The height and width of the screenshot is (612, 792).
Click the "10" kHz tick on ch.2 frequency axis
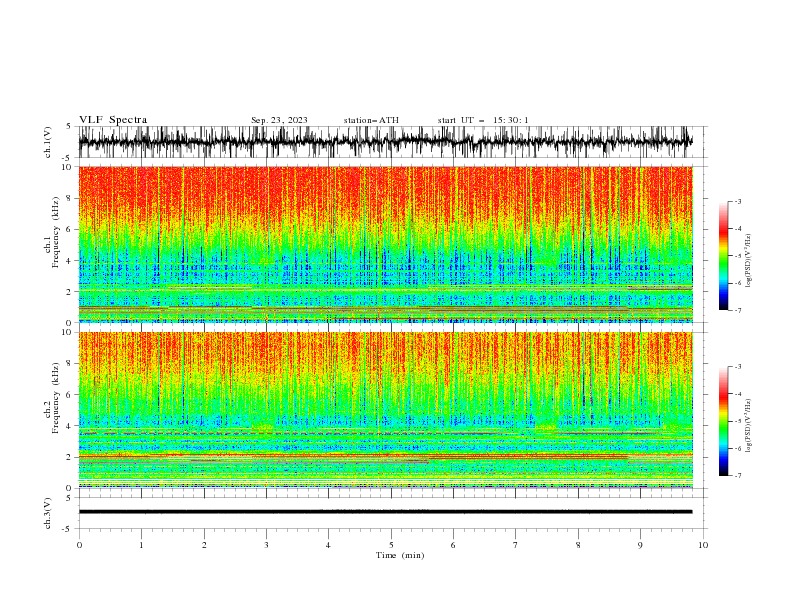[67, 332]
